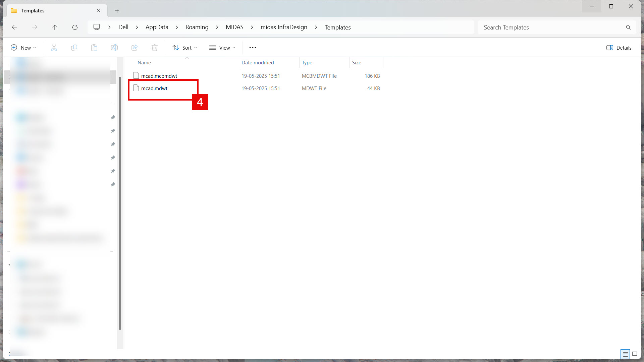Navigate to AppData breadcrumb

tap(157, 27)
